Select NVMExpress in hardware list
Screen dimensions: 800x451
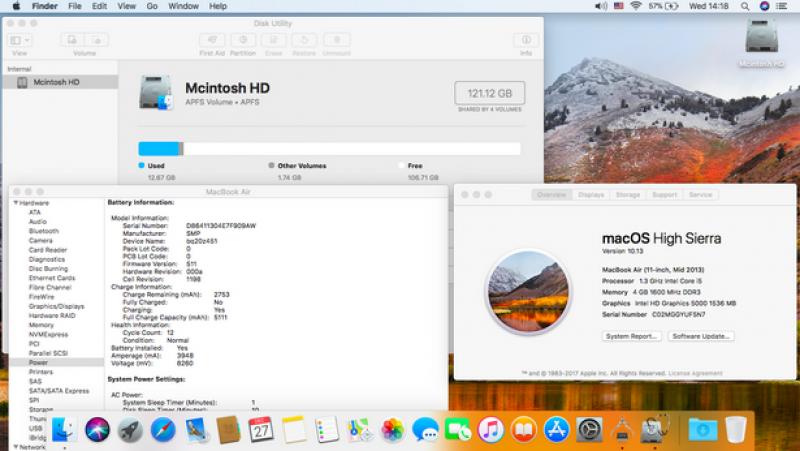[x=48, y=334]
